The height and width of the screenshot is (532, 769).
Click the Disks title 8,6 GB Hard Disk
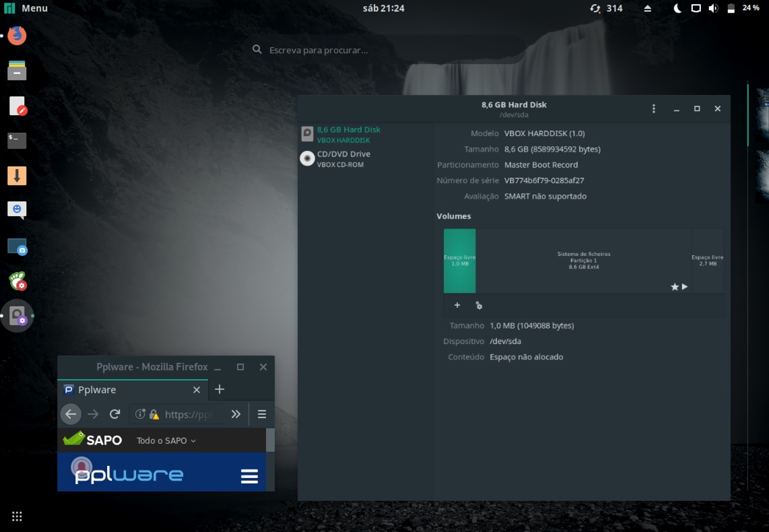coord(514,104)
